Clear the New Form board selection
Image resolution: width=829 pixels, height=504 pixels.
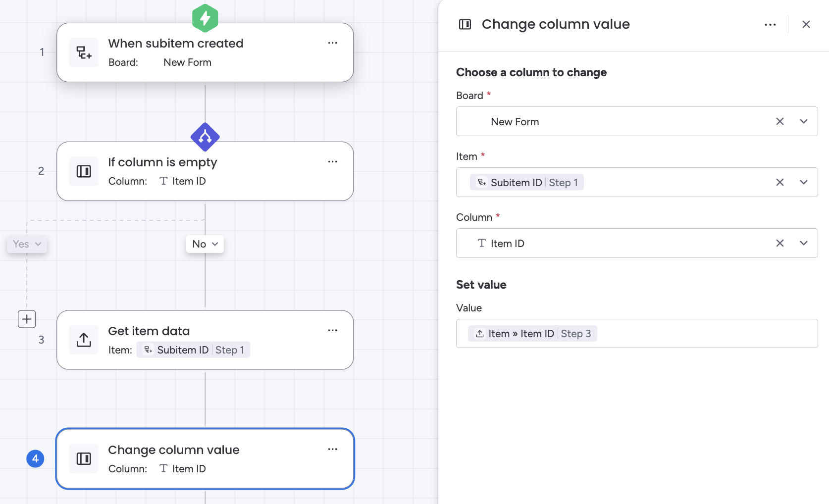(x=779, y=121)
